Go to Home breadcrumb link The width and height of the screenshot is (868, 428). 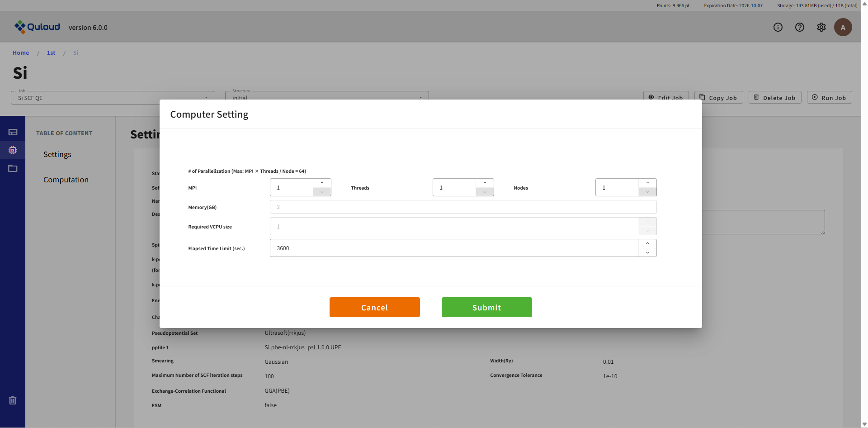[21, 53]
